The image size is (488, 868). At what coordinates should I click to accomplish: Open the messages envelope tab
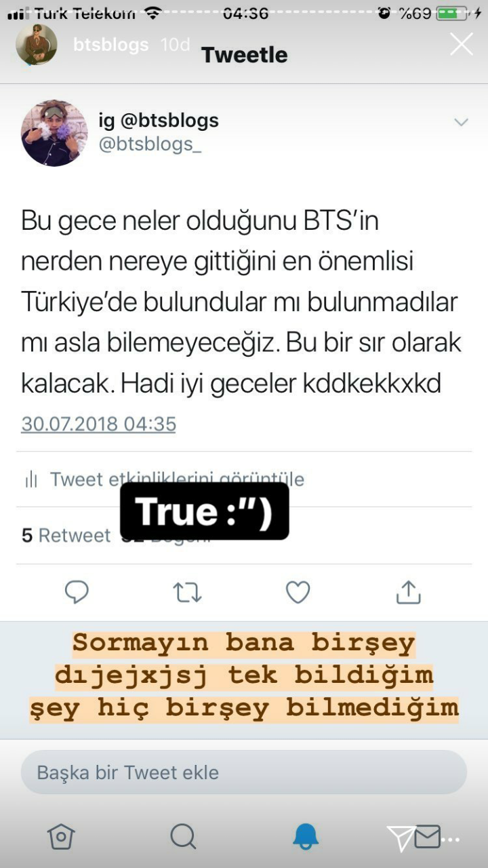[x=427, y=837]
